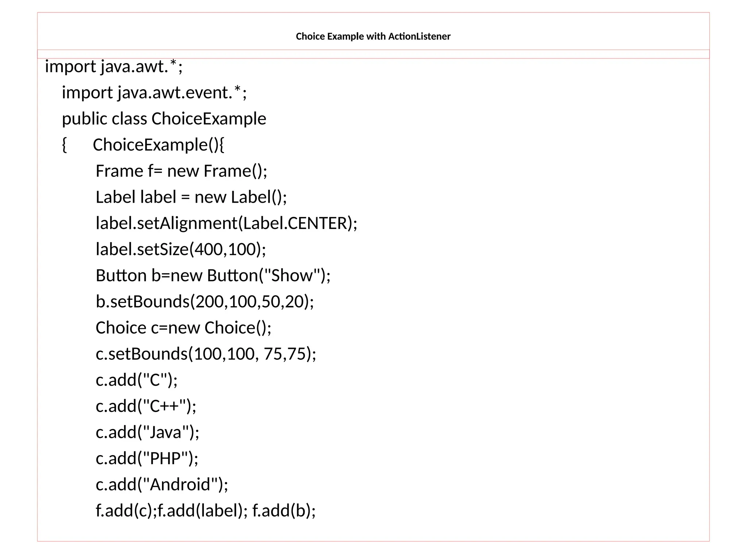The height and width of the screenshot is (560, 747).
Task: Click the constructor line 'ChoiceExample(){'
Action: point(158,145)
